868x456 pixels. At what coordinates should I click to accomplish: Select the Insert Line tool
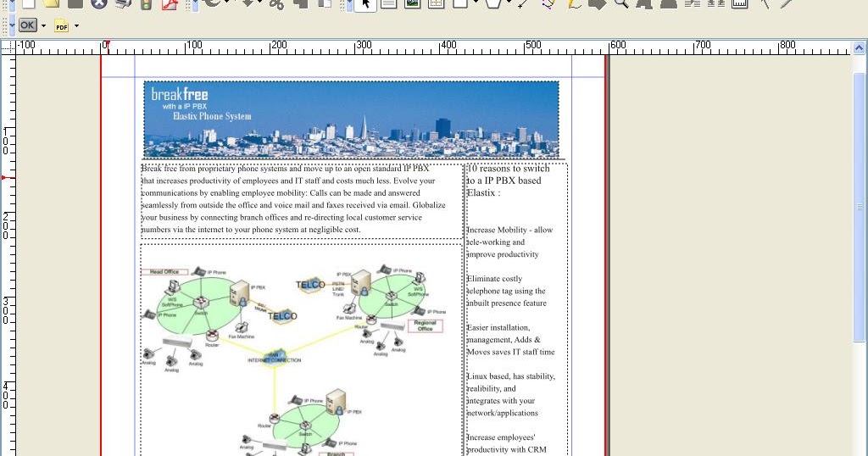pos(523,3)
